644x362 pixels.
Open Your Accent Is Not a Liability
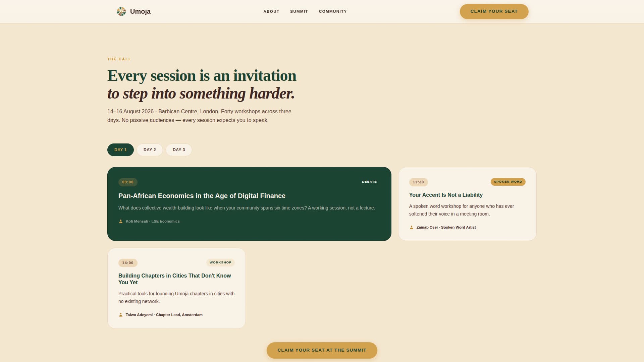(x=445, y=195)
